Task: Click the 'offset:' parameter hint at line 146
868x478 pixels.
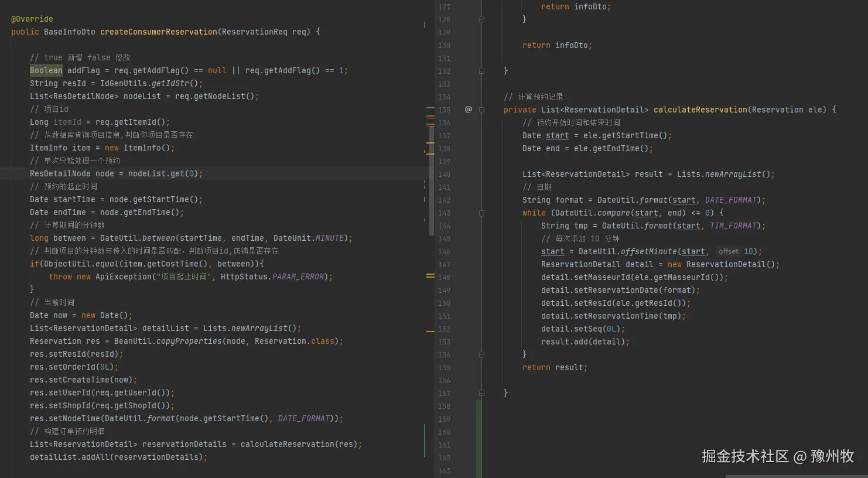Action: tap(729, 251)
